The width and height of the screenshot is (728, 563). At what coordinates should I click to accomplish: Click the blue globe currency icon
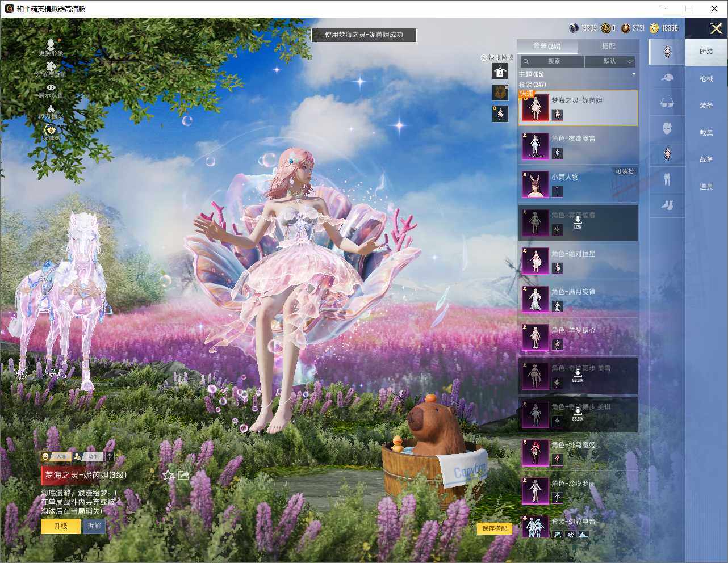[574, 28]
